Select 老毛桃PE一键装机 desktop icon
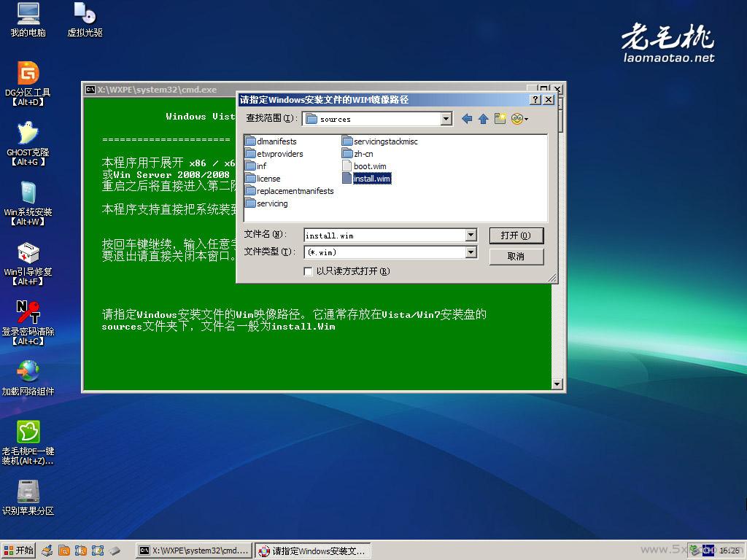The width and height of the screenshot is (747, 560). click(28, 432)
